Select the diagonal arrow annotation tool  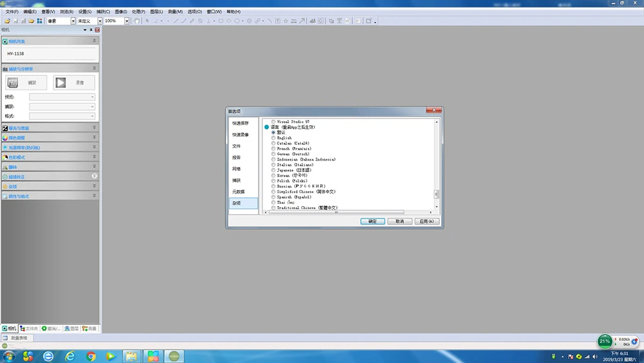[x=302, y=21]
